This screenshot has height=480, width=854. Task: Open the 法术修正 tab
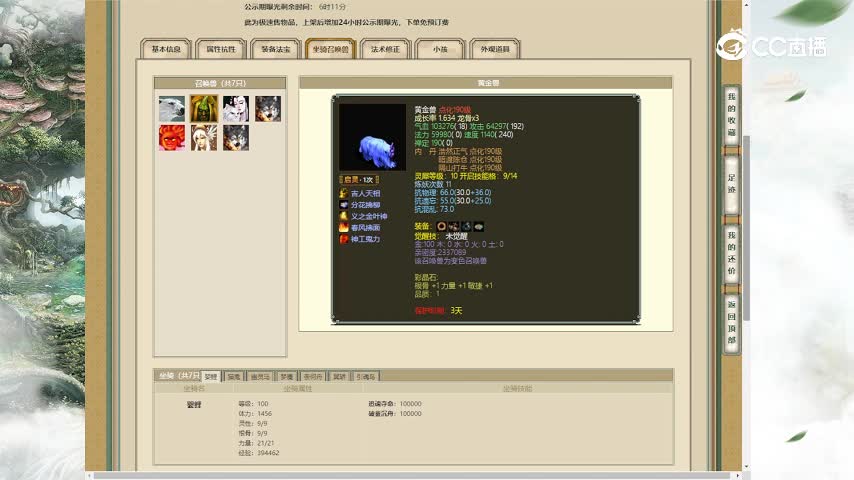pyautogui.click(x=386, y=49)
